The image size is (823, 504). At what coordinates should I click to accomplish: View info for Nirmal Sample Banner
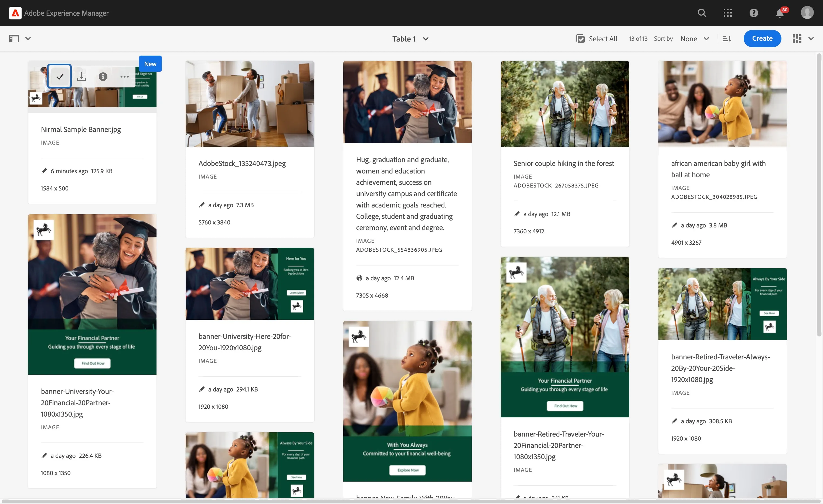click(103, 77)
